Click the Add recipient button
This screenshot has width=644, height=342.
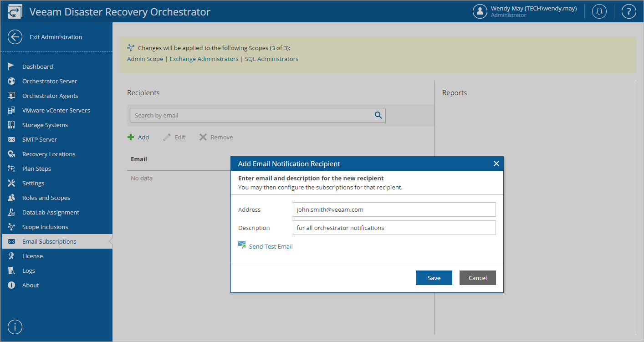click(x=138, y=137)
